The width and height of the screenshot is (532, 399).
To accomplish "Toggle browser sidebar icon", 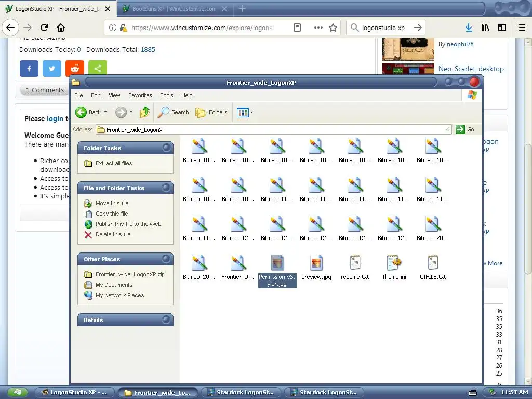I will pos(502,28).
